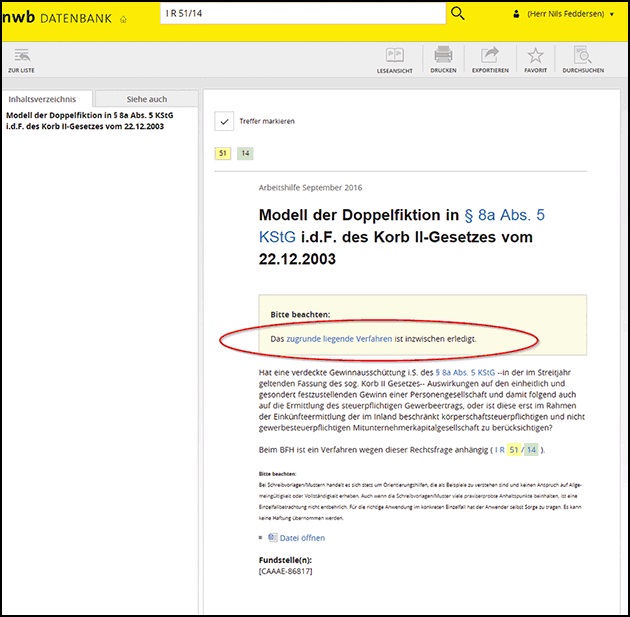Select the Inhaltsverzeichnis tab

pyautogui.click(x=46, y=100)
